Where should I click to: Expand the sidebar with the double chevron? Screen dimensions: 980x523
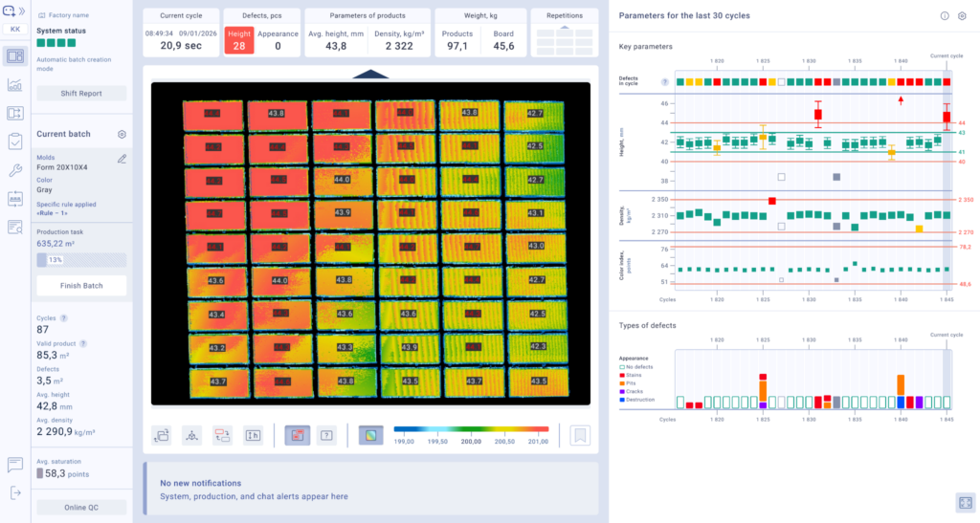click(22, 11)
